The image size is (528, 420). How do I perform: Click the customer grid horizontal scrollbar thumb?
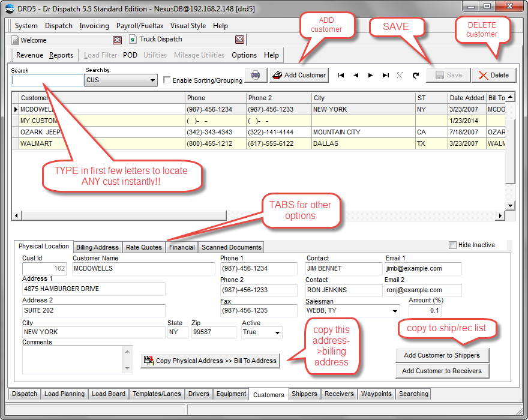124,215
